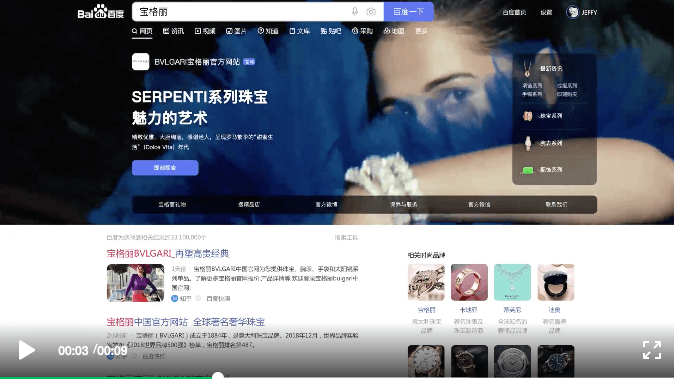Image resolution: width=674 pixels, height=379 pixels.
Task: Click the 百度一下 search button
Action: tap(408, 12)
